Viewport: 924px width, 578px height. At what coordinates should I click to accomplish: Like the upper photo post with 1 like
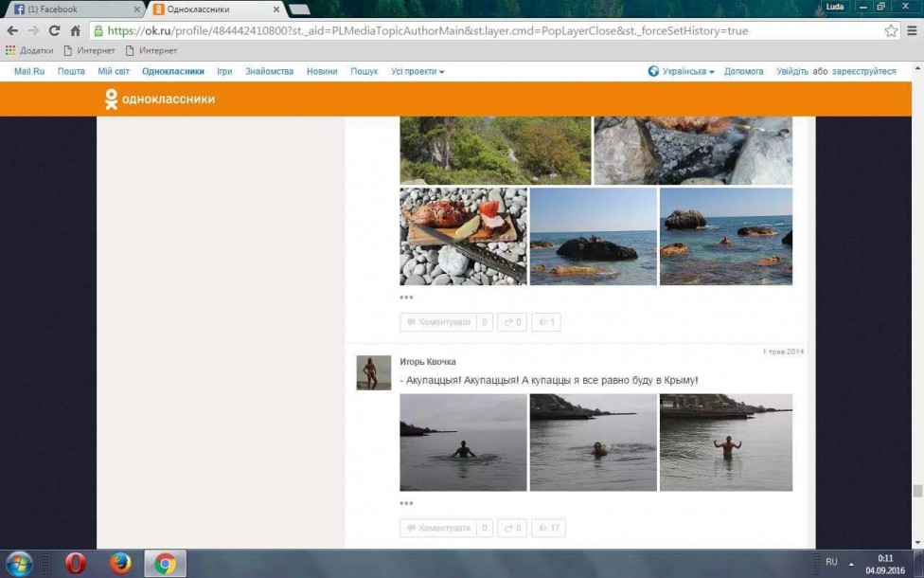click(x=546, y=322)
